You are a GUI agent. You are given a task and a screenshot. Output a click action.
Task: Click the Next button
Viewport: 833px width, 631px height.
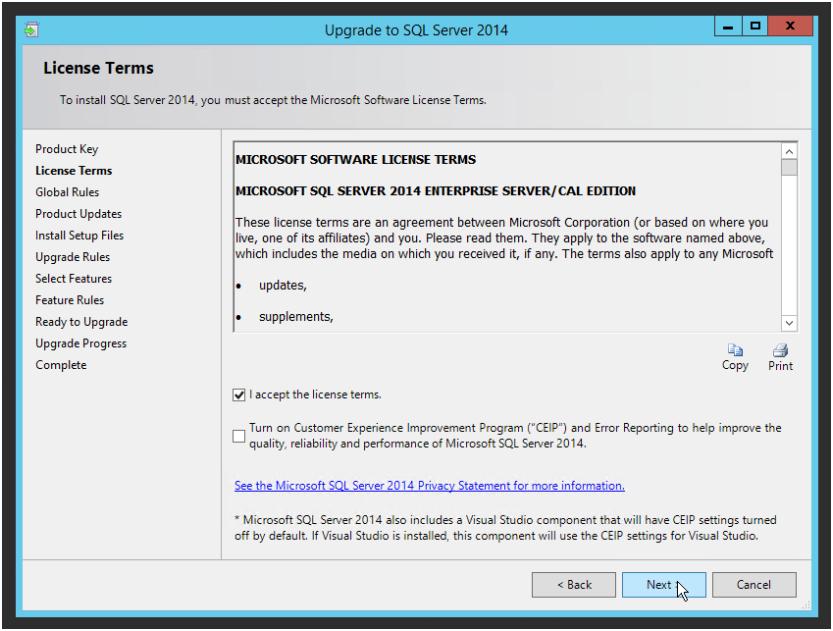[664, 585]
